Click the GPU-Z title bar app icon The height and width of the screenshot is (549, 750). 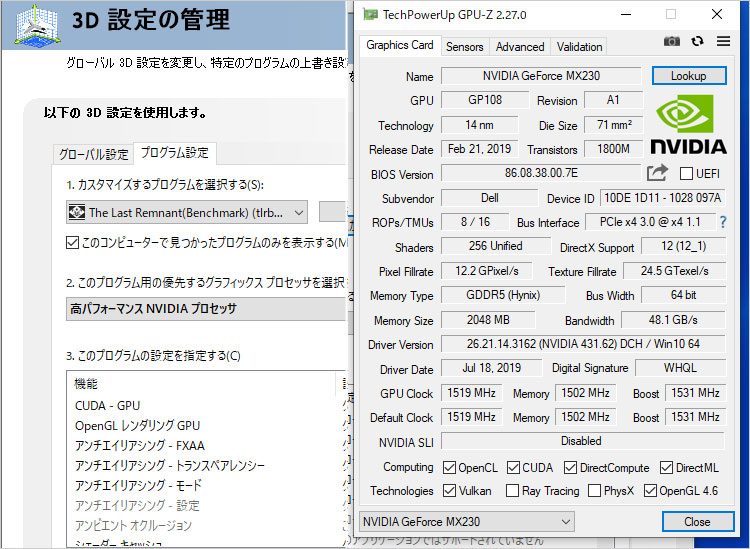tap(370, 14)
